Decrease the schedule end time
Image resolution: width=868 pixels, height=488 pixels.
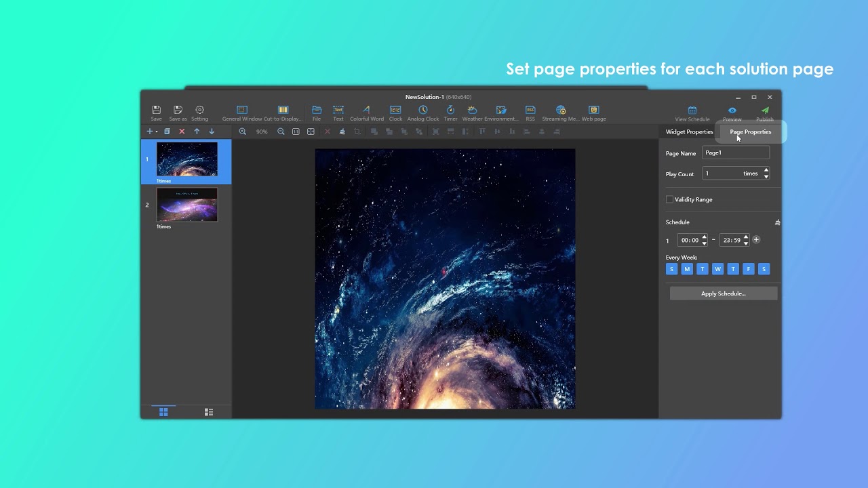point(746,243)
